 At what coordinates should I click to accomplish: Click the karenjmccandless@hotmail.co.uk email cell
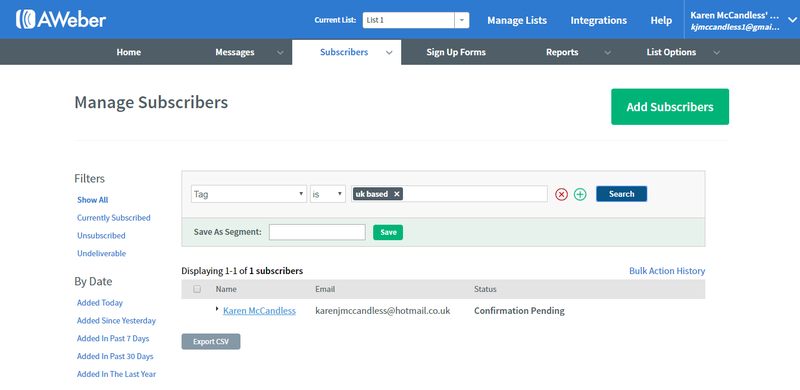click(383, 310)
